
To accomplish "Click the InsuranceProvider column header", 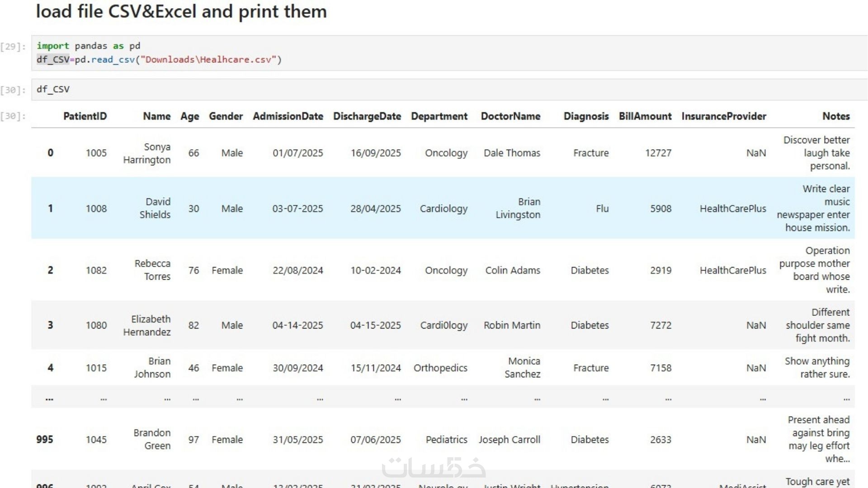I will coord(723,117).
